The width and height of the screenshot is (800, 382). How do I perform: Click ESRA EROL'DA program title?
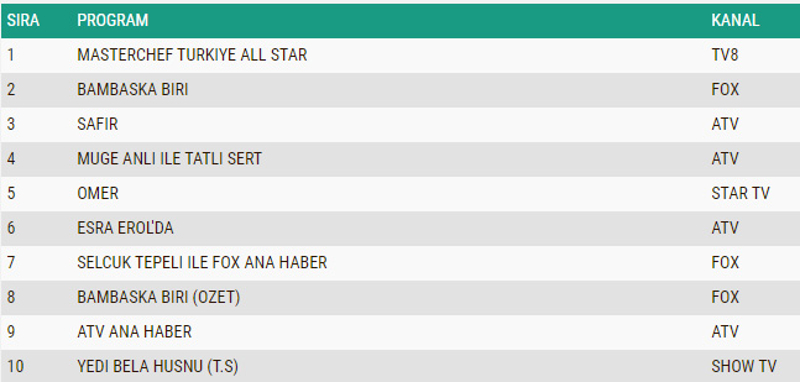(x=125, y=228)
